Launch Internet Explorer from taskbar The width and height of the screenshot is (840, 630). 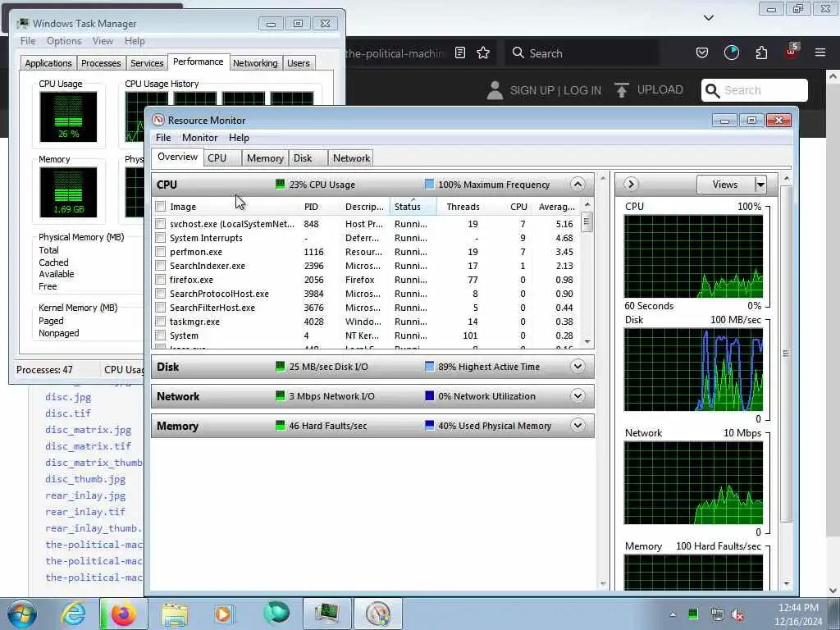click(73, 614)
